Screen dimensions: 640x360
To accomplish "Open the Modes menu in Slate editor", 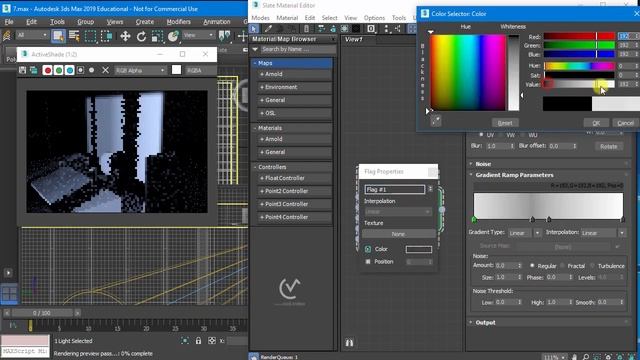I will [260, 18].
